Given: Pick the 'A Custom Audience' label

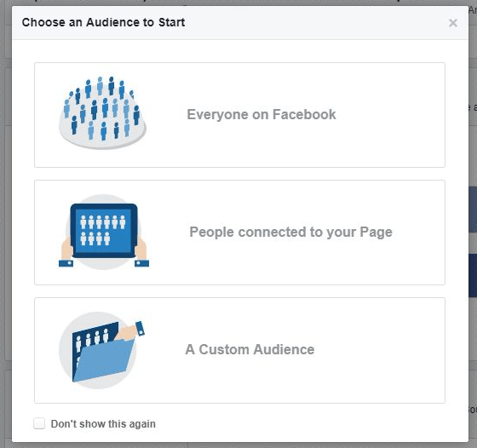Looking at the screenshot, I should click(x=250, y=349).
